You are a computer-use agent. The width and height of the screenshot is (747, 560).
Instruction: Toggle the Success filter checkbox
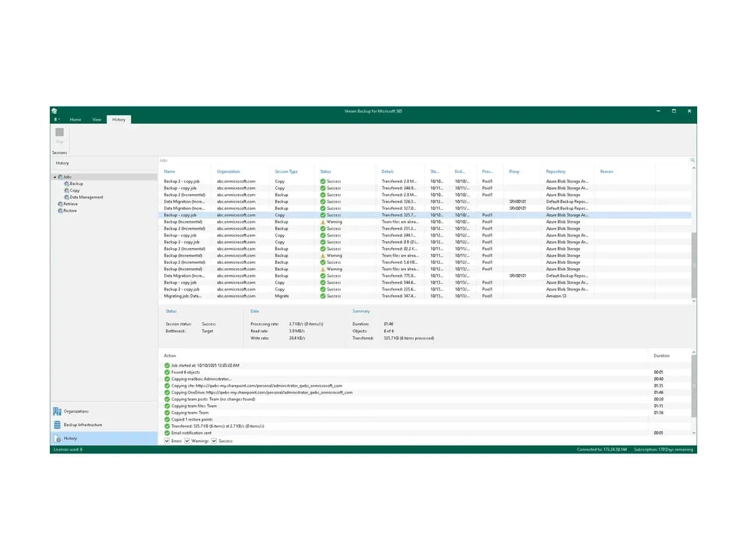(x=214, y=441)
